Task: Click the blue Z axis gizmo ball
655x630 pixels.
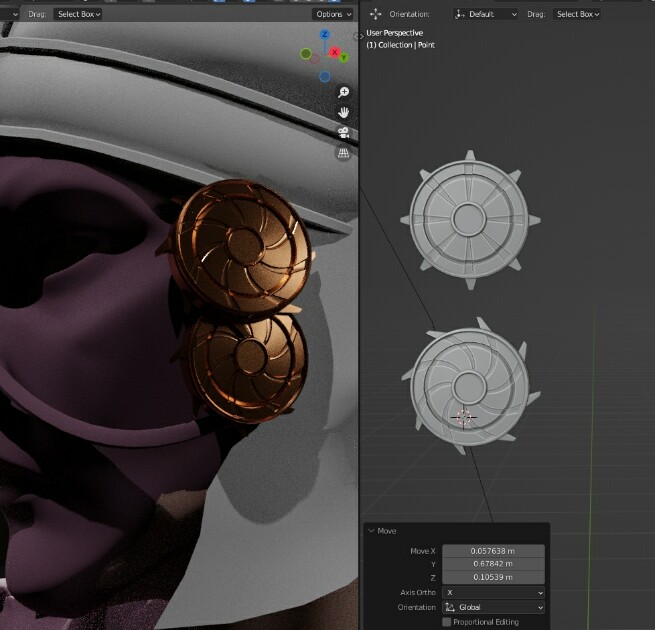Action: (x=325, y=32)
